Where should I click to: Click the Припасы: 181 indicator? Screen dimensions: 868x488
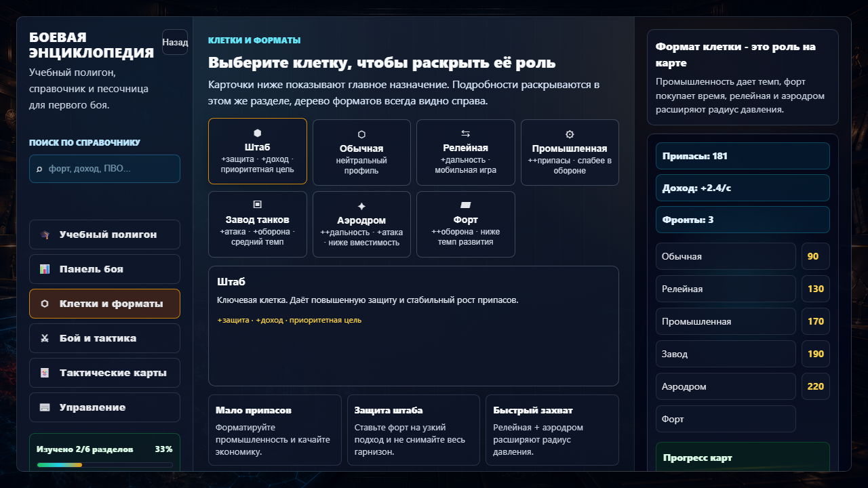(x=743, y=156)
